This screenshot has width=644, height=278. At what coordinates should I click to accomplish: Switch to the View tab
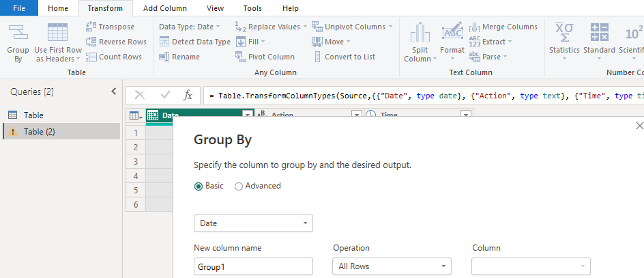215,8
